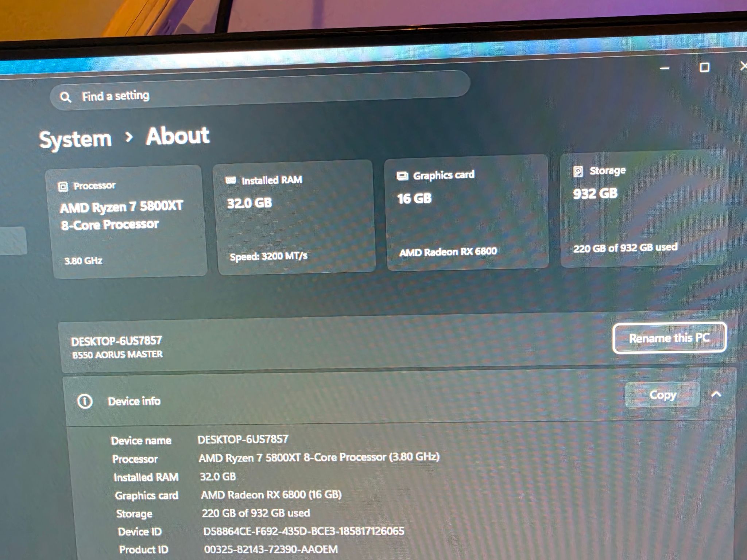The height and width of the screenshot is (560, 747).
Task: Click the Speed: 3200 MT/s text
Action: [x=268, y=256]
